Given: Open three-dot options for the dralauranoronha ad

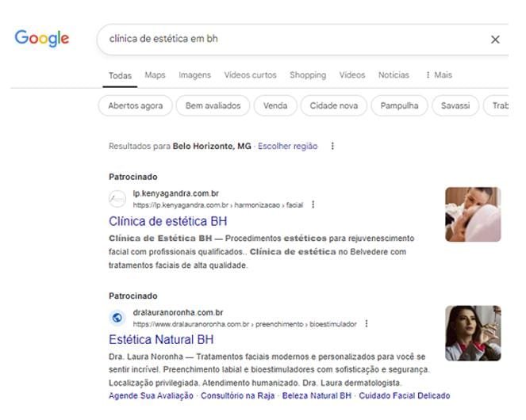Looking at the screenshot, I should point(367,323).
